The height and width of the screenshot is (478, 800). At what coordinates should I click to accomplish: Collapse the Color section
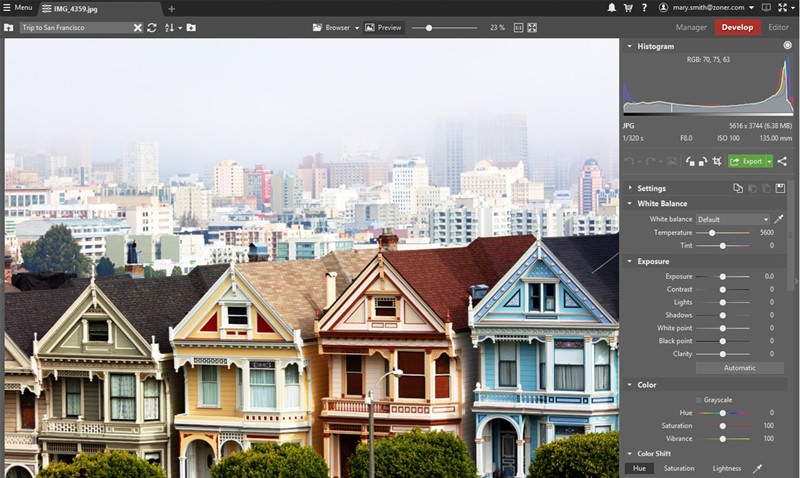click(630, 385)
